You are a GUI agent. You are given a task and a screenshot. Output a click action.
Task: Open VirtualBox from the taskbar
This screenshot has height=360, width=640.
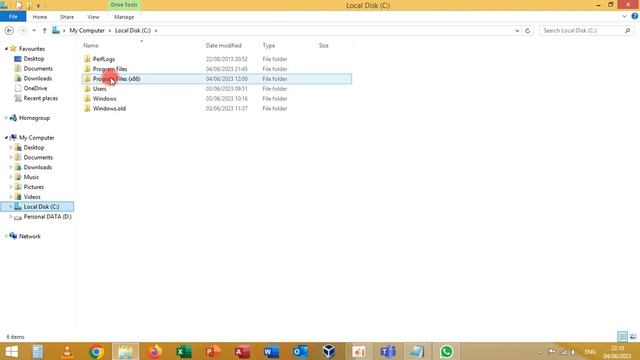point(329,351)
